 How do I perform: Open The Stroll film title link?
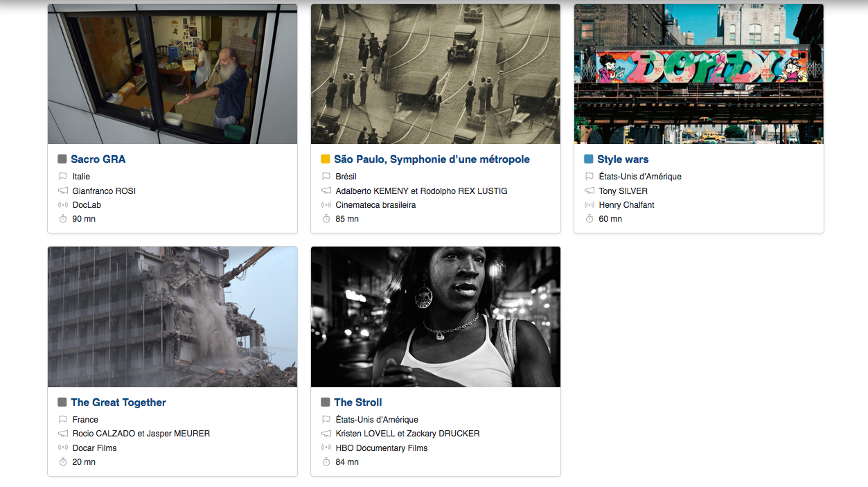[x=358, y=402]
